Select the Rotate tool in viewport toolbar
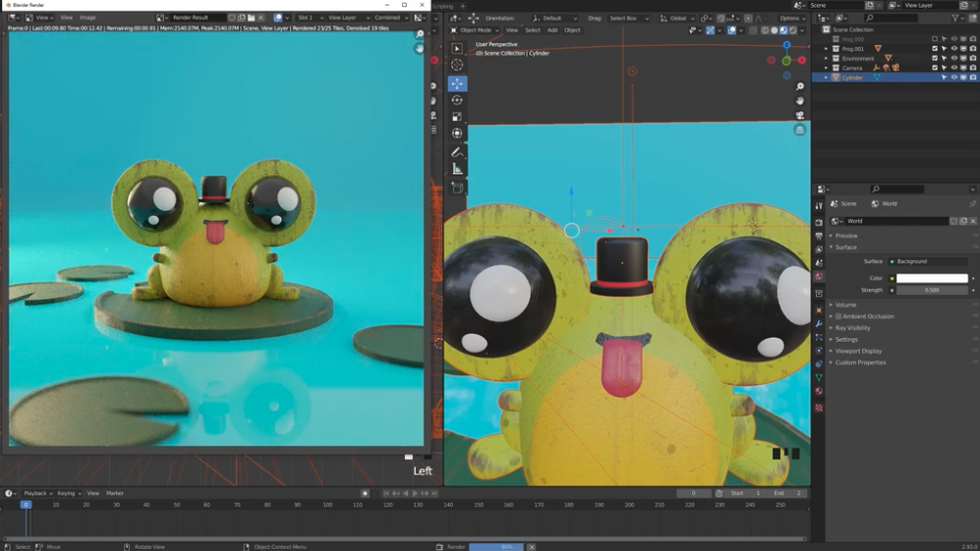The image size is (980, 551). [x=457, y=100]
